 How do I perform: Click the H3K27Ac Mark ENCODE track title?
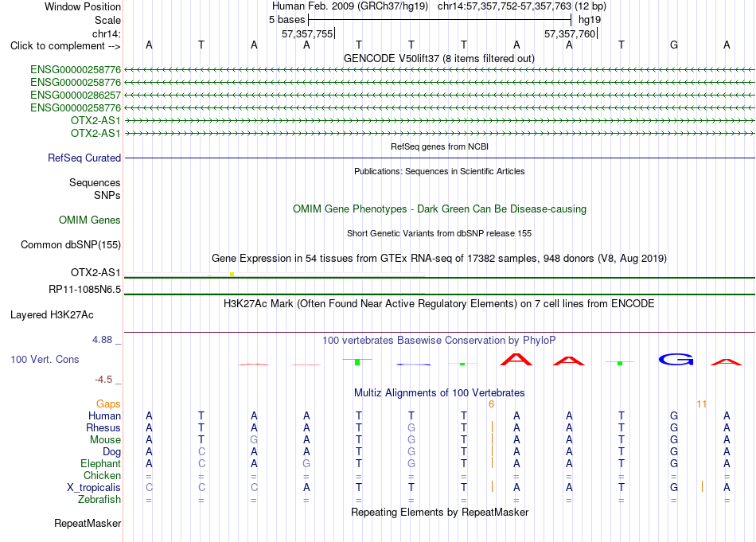coord(439,304)
